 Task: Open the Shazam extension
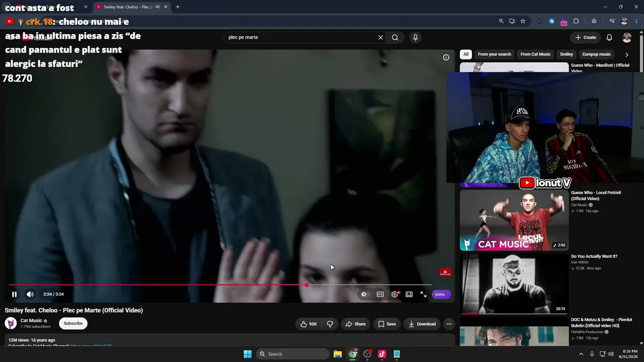coord(552,21)
